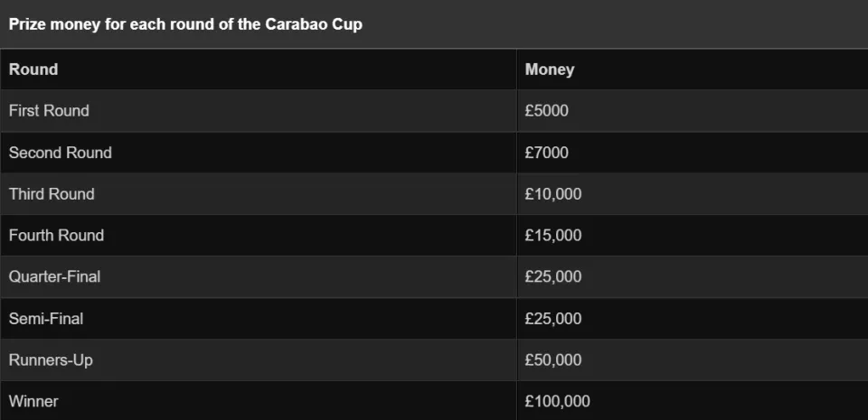Screen dimensions: 868x420
Task: Select the Money column header
Action: [550, 70]
